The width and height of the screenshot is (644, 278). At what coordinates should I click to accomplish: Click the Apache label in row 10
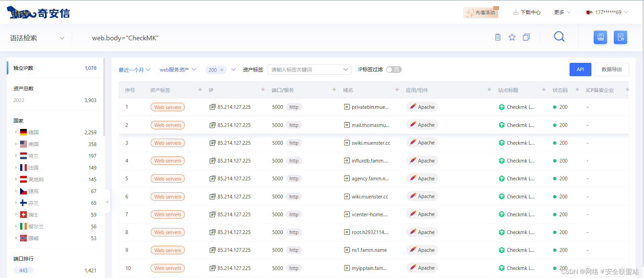tap(426, 268)
